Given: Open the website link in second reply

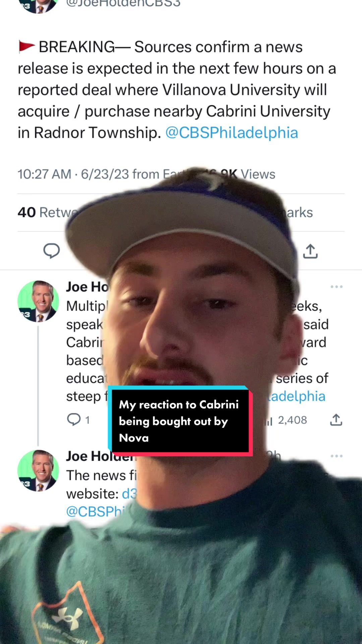Looking at the screenshot, I should pyautogui.click(x=130, y=494).
